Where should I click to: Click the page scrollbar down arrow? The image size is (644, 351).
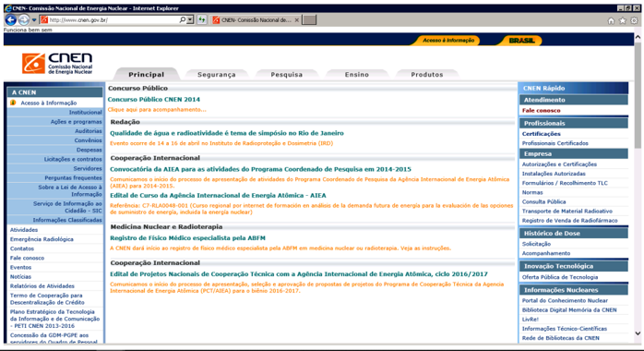coord(638,333)
